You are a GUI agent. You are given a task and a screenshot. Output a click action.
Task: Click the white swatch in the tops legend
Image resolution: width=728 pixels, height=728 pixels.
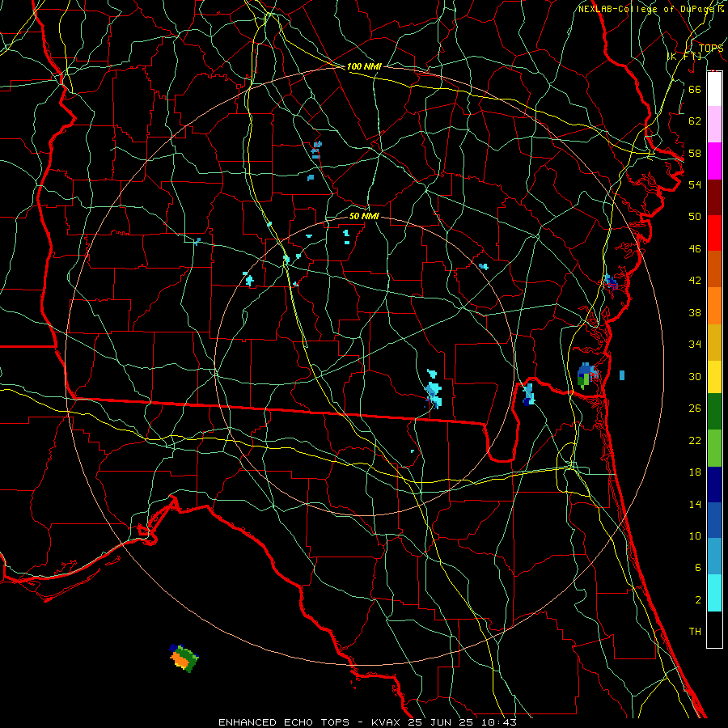[714, 89]
